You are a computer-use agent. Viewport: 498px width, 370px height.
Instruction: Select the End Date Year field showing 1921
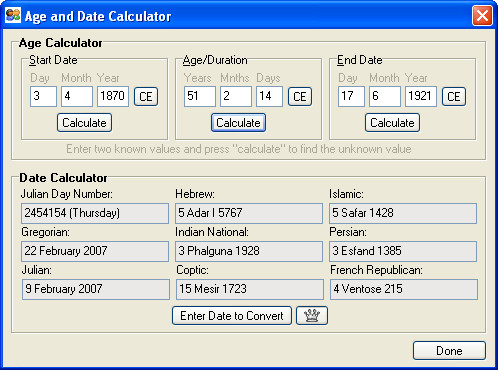tap(421, 96)
